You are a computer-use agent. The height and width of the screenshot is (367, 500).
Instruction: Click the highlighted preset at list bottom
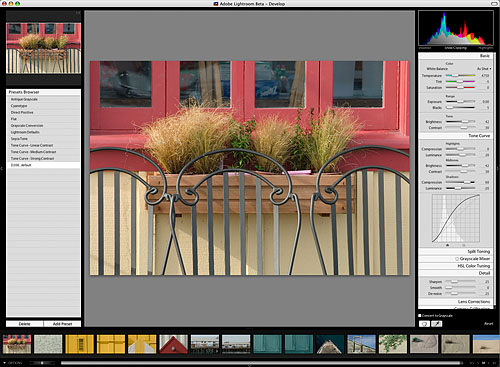coord(43,165)
